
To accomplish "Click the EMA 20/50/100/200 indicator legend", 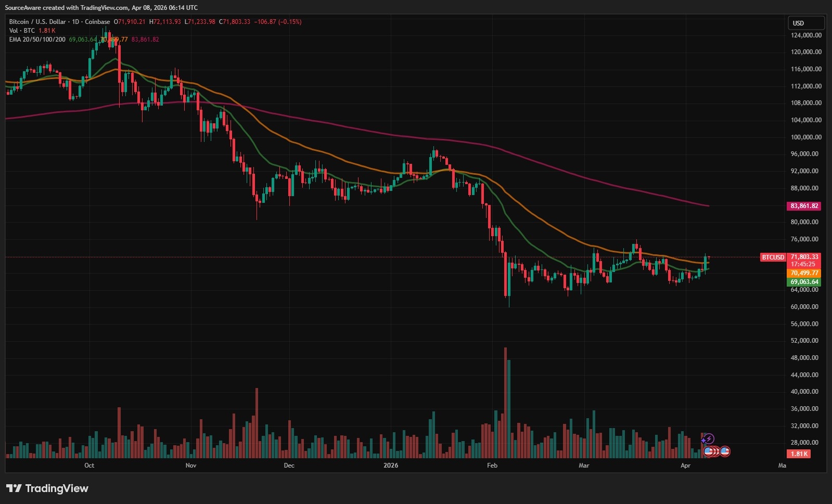I will point(37,40).
